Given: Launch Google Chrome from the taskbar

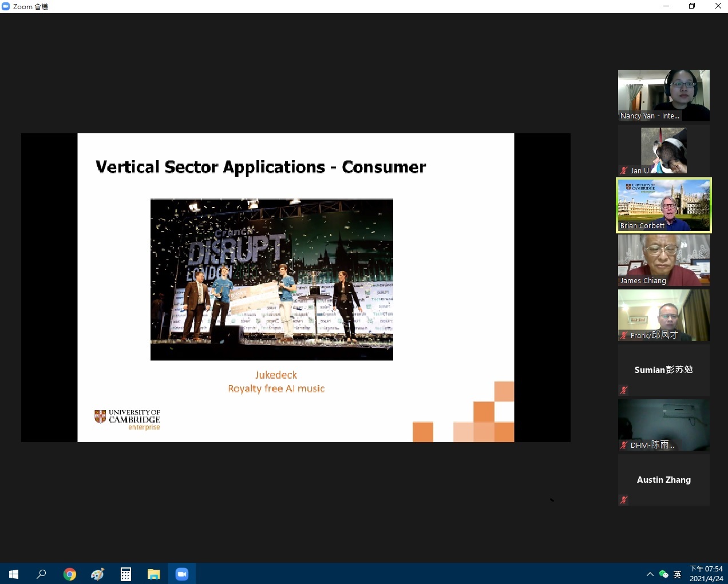Looking at the screenshot, I should coord(69,574).
